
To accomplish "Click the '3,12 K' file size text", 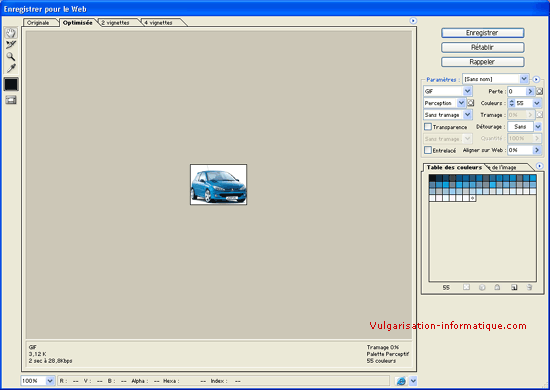I will pyautogui.click(x=38, y=354).
